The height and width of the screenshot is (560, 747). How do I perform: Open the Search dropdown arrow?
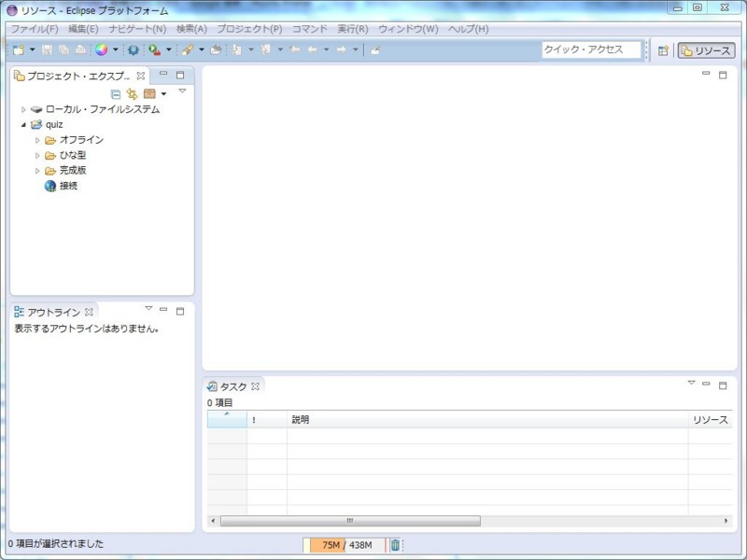202,49
